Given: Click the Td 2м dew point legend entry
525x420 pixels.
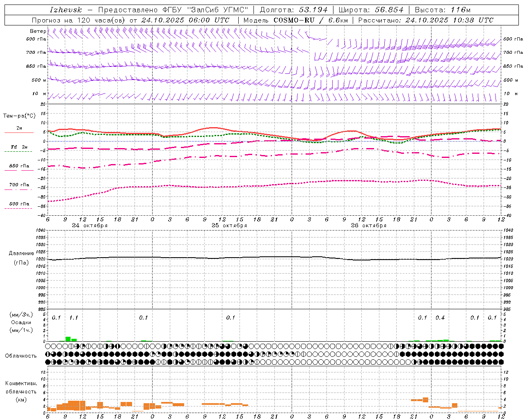Looking at the screenshot, I should point(19,147).
